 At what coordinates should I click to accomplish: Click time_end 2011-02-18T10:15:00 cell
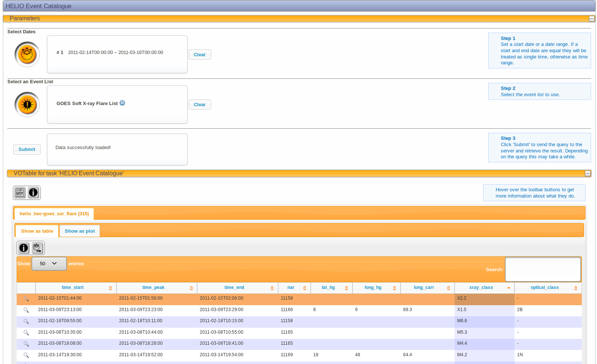pos(237,321)
